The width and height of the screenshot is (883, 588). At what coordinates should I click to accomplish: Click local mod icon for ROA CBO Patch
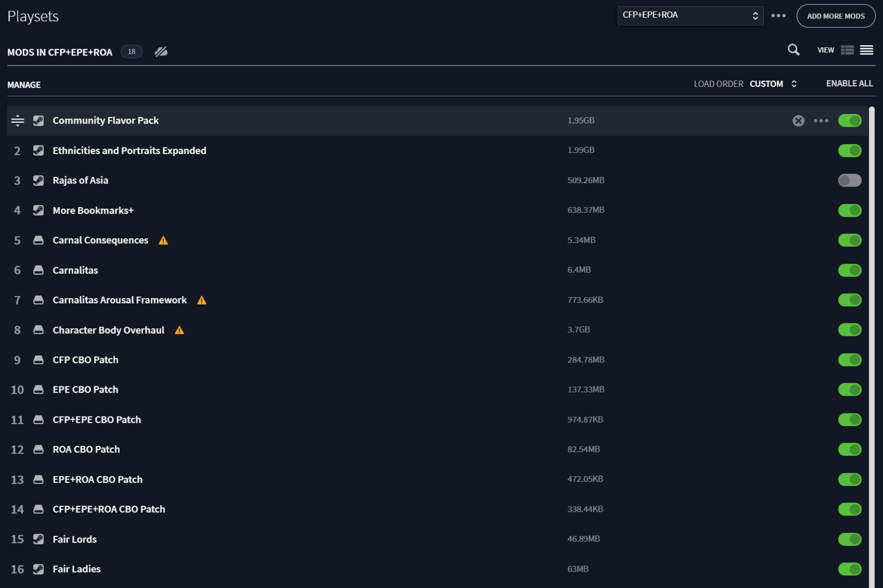[x=38, y=450]
